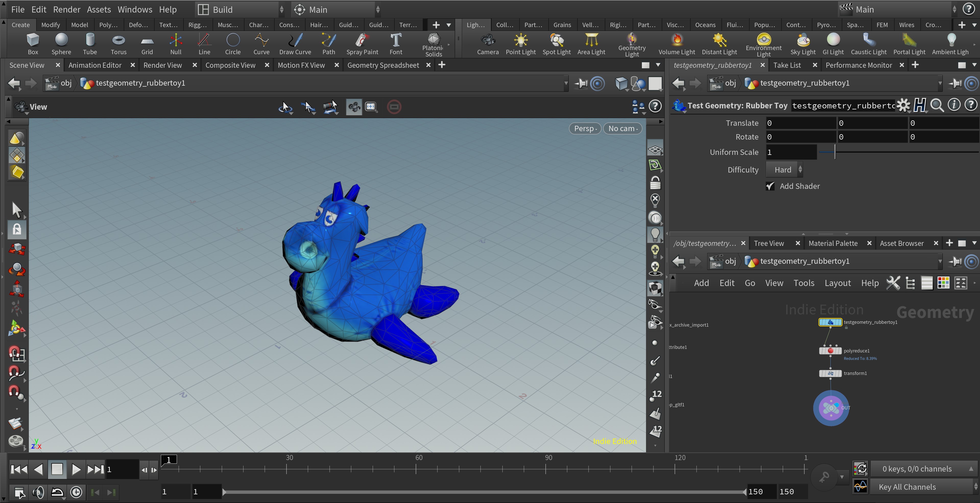Add a Sky Light

point(803,43)
